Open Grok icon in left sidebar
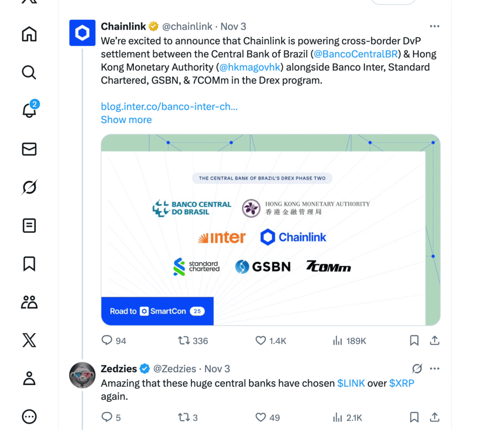This screenshot has width=504, height=430. tap(29, 187)
